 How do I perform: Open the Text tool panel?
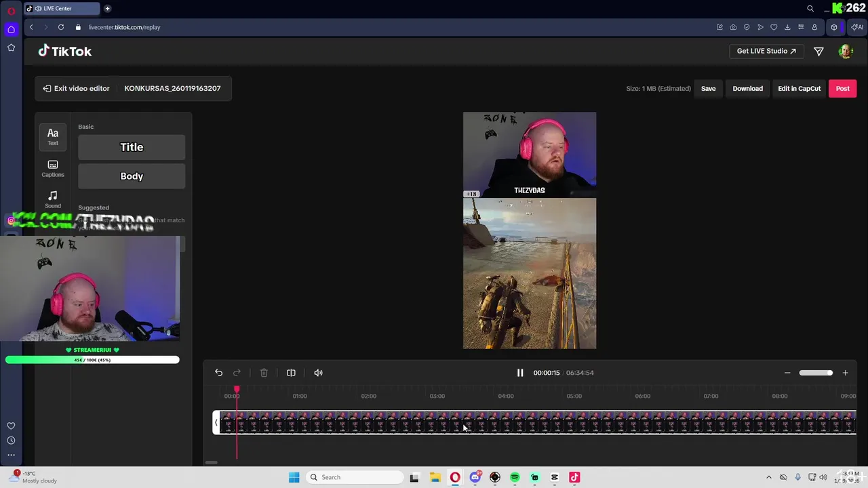click(53, 136)
